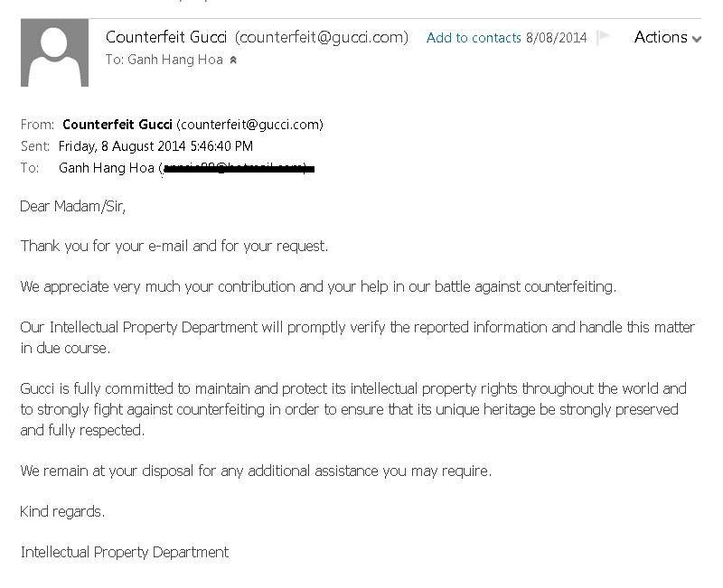The width and height of the screenshot is (723, 588).
Task: Click the blacked-out recipient email address
Action: [237, 168]
